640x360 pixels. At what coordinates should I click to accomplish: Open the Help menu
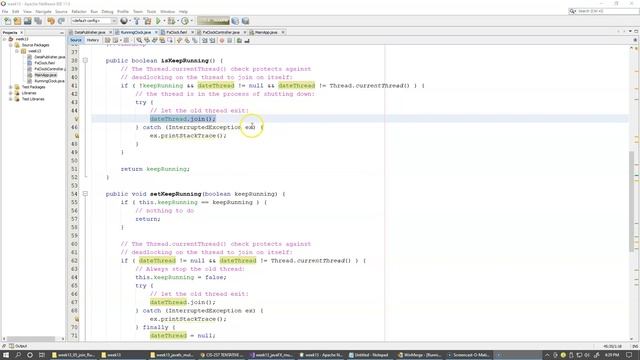pos(183,11)
